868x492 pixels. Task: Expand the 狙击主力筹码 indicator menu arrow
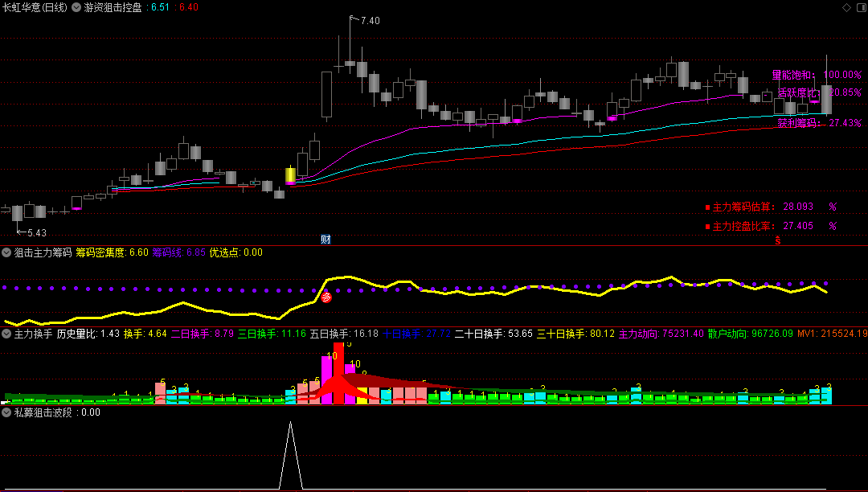6,252
